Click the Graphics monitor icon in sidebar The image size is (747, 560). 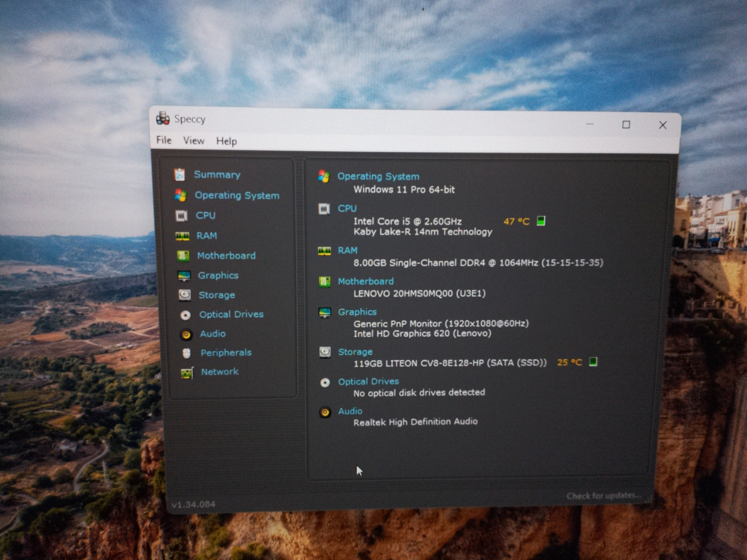[184, 275]
